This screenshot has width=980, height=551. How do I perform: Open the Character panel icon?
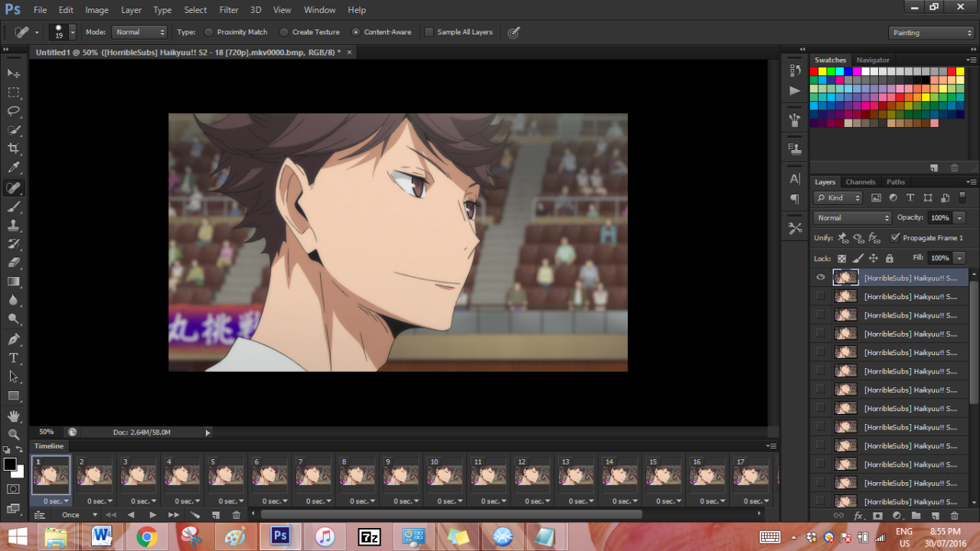pos(795,179)
